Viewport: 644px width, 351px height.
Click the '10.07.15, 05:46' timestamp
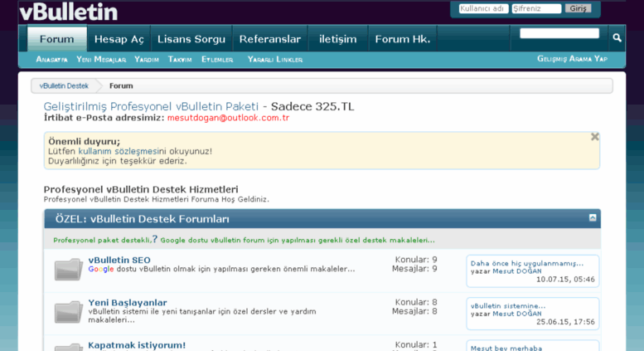click(x=565, y=280)
